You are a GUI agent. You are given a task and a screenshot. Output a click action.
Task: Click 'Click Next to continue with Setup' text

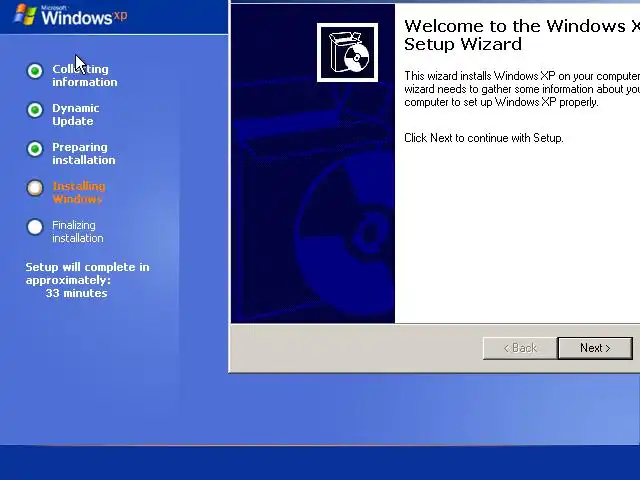(x=484, y=138)
